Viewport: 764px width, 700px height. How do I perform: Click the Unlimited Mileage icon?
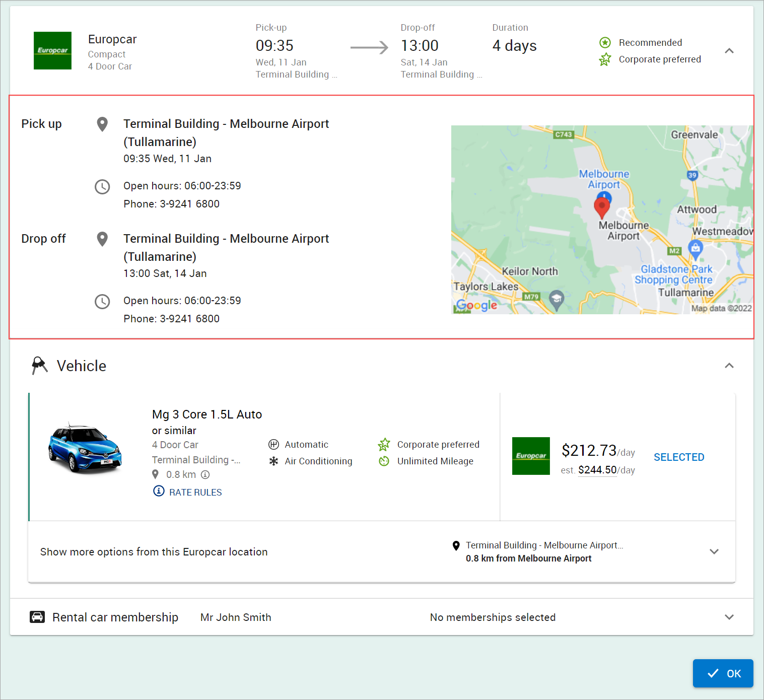pyautogui.click(x=384, y=461)
